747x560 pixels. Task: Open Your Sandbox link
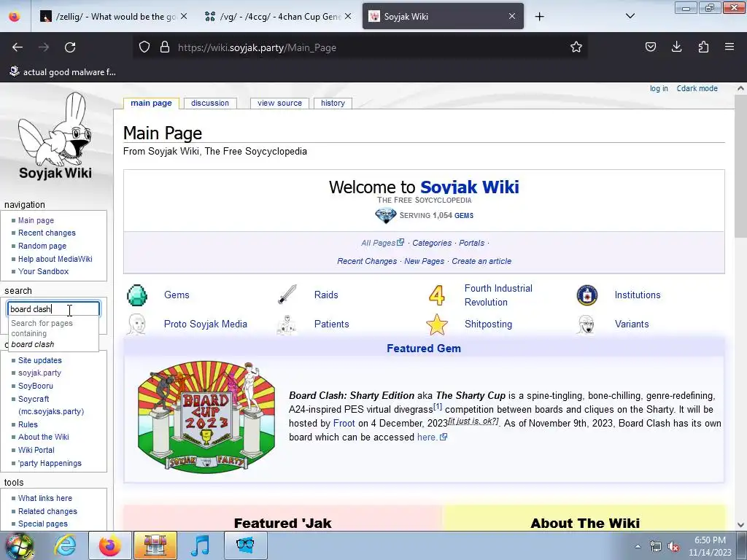pos(43,271)
